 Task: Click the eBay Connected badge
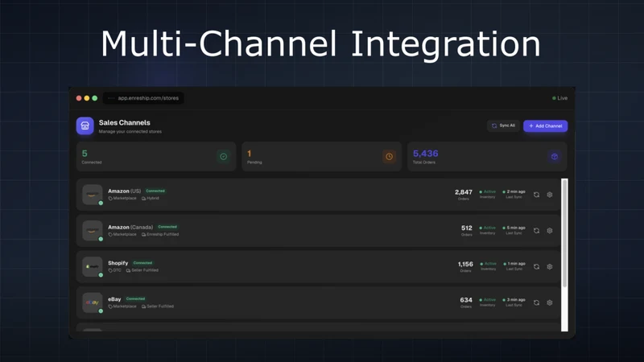coord(135,298)
